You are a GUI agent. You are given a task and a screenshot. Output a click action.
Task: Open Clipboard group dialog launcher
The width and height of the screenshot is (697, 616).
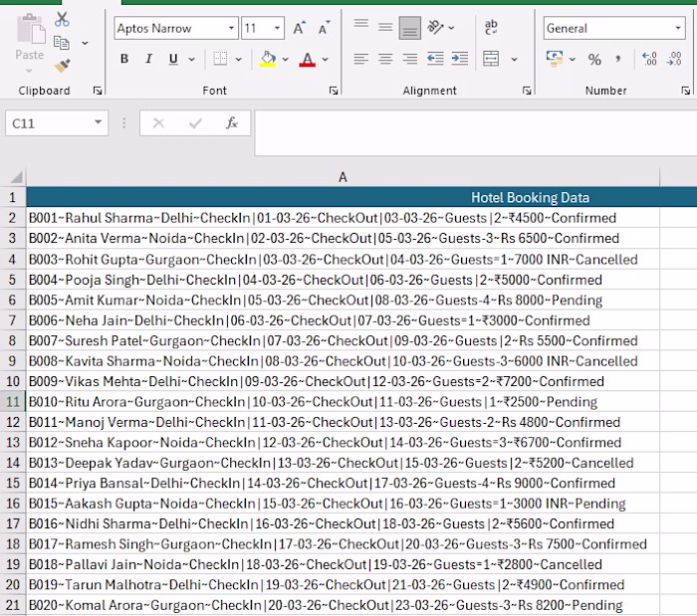[x=98, y=91]
